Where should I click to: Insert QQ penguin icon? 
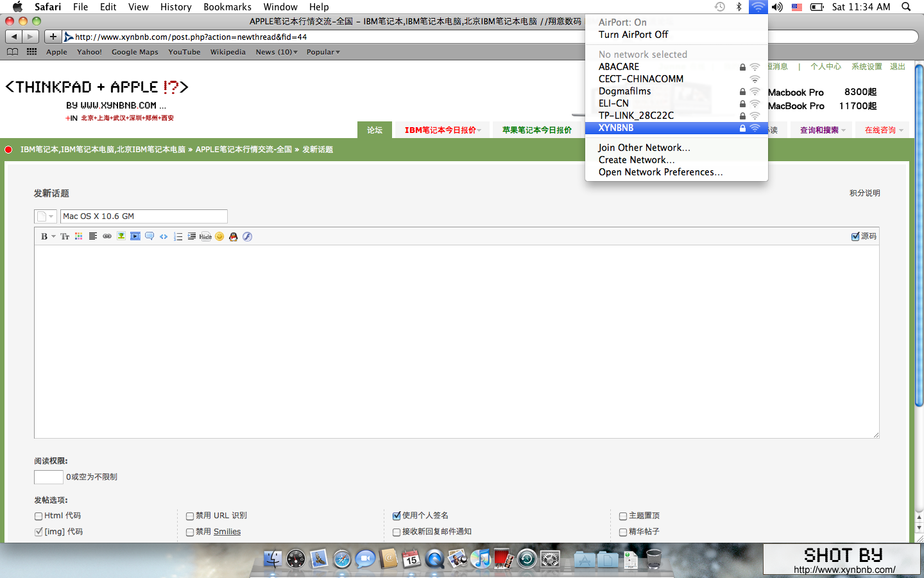pyautogui.click(x=234, y=236)
